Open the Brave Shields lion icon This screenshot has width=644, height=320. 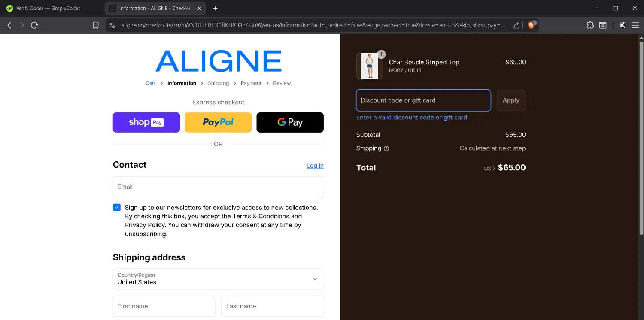(532, 25)
